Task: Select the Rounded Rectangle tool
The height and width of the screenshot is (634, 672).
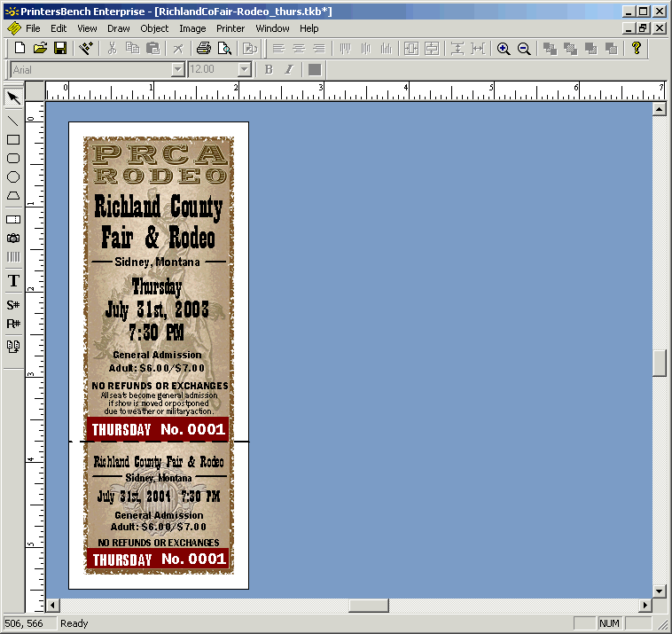Action: coord(13,158)
